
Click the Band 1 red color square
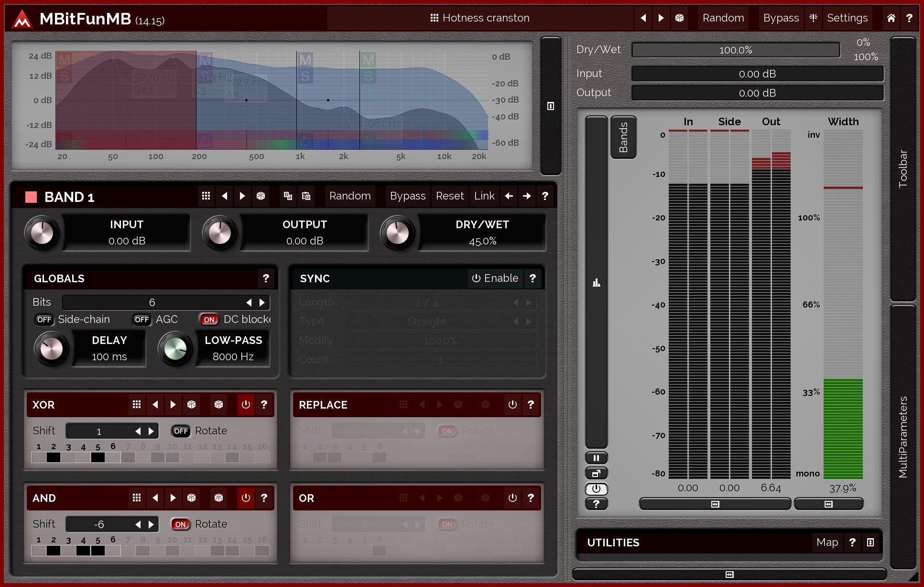pos(31,197)
